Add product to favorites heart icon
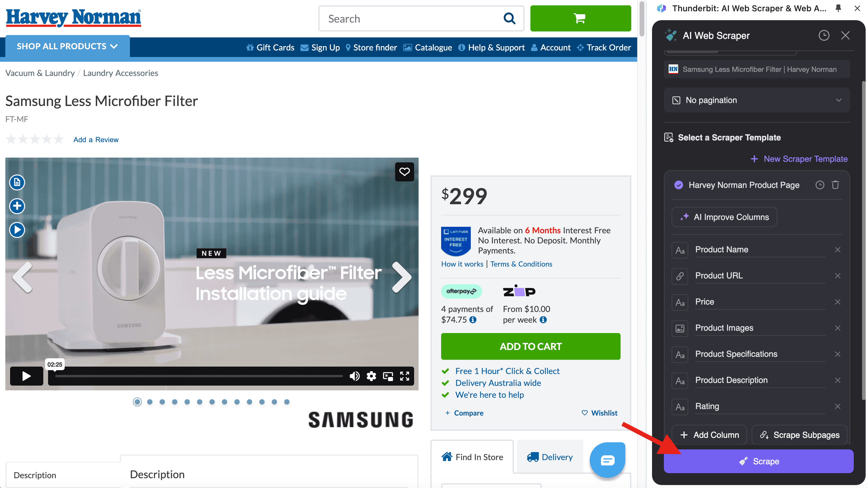This screenshot has height=488, width=868. 404,172
